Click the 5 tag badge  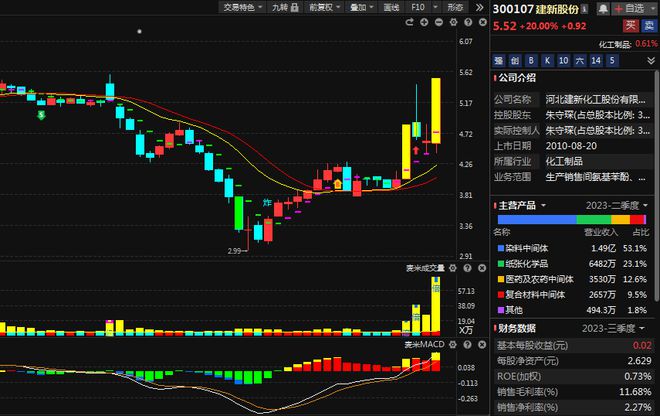point(612,61)
